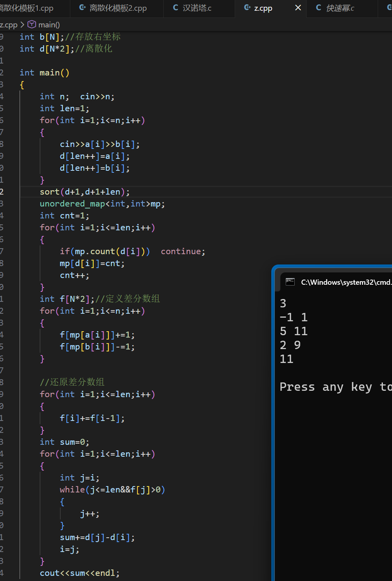
Task: Click the 'int j=i;' line
Action: (79, 478)
